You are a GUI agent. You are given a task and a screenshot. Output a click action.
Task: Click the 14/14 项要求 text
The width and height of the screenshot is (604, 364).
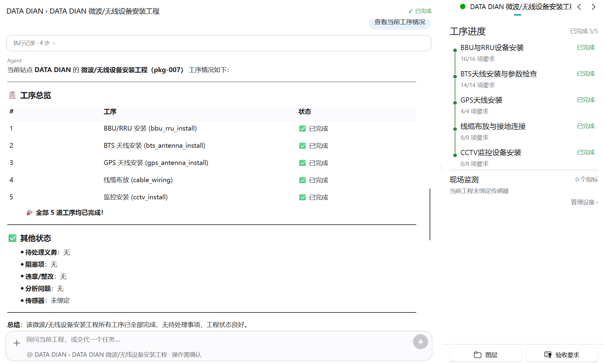coord(478,85)
